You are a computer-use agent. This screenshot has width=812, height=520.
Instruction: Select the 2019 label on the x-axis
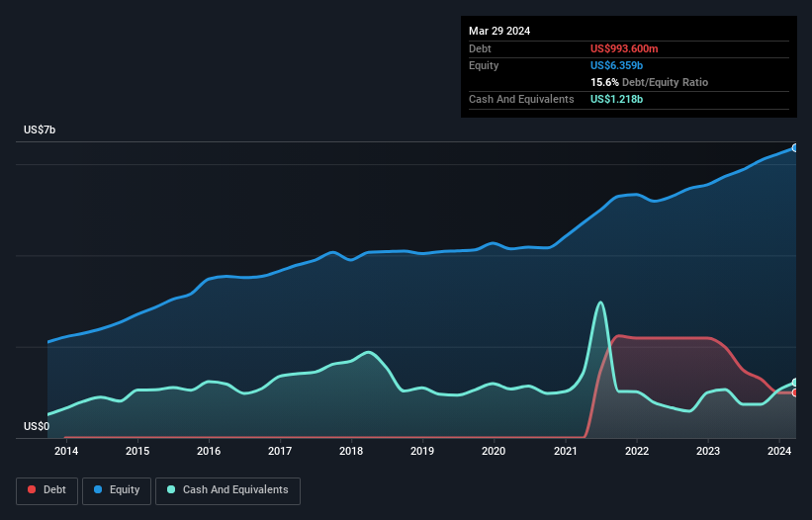pyautogui.click(x=422, y=451)
